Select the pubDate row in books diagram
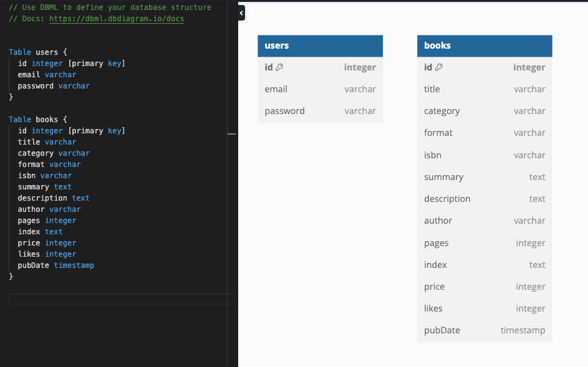588x367 pixels. coord(484,331)
